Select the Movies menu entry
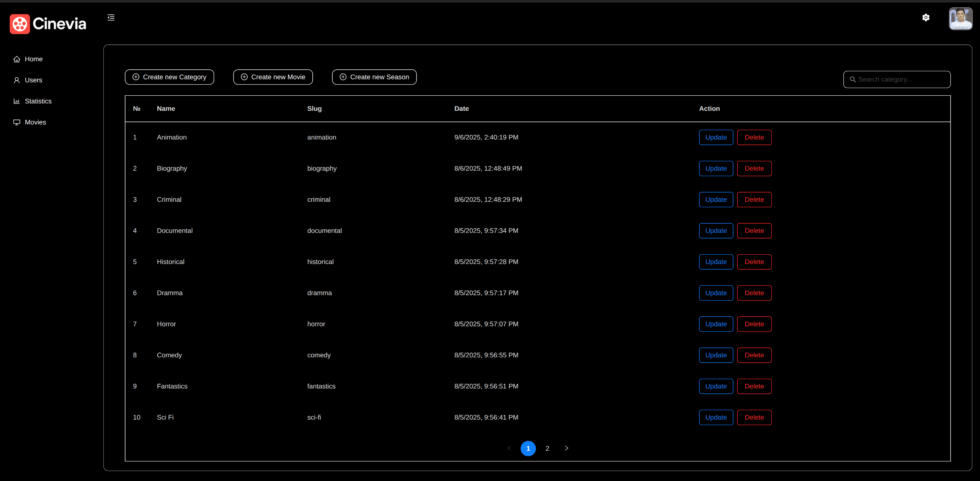This screenshot has height=481, width=980. (x=35, y=122)
